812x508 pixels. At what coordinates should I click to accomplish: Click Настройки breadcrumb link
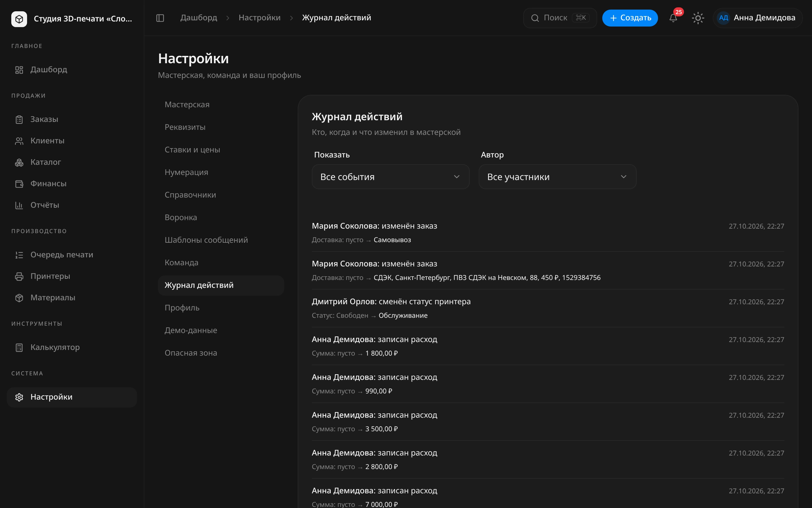pyautogui.click(x=259, y=18)
